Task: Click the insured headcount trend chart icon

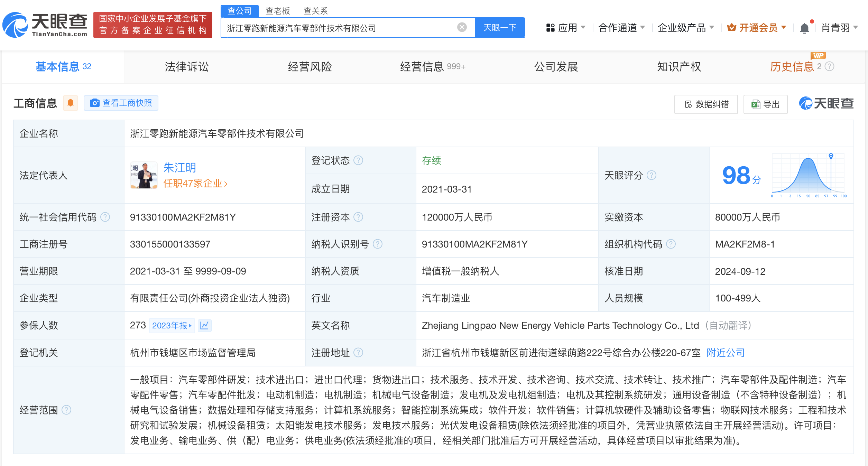Action: coord(204,325)
